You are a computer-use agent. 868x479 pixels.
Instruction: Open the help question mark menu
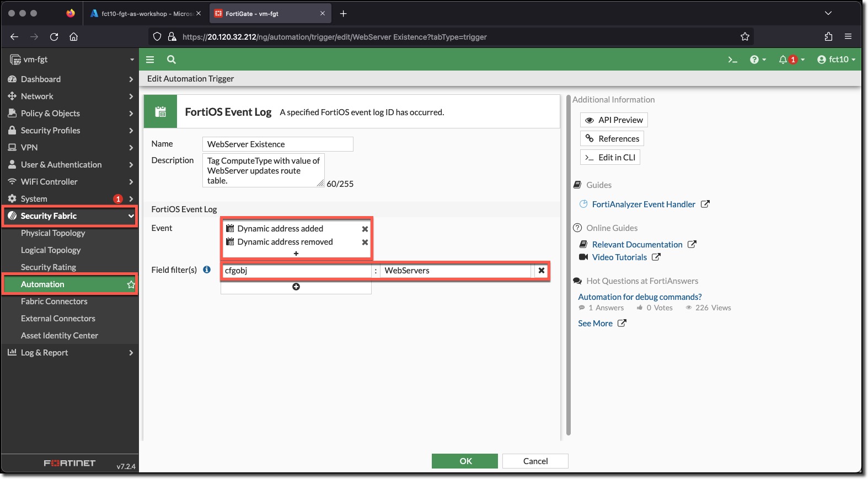pos(758,60)
